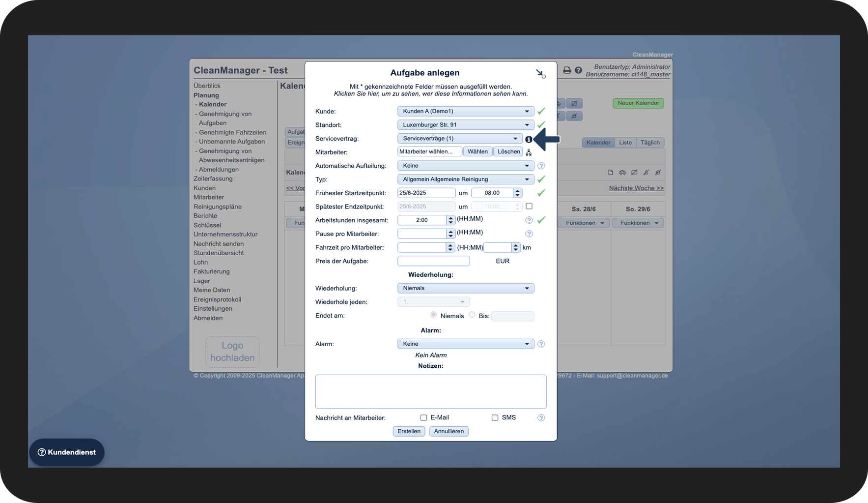Viewport: 868px width, 503px height.
Task: Select the Bis radio button under Endet am
Action: pos(472,315)
